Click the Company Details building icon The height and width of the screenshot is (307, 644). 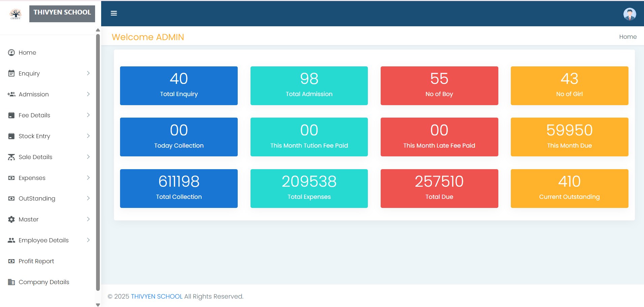[x=11, y=282]
